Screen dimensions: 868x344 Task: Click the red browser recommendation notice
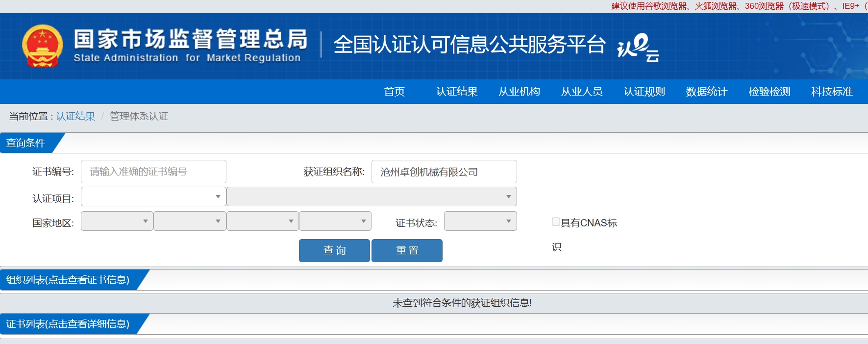(739, 6)
